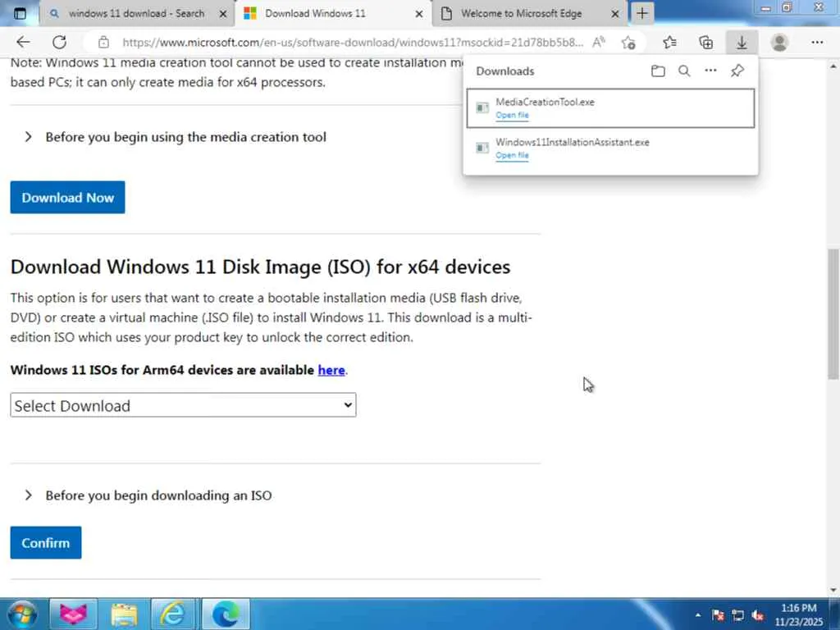Show hidden tray icons arrow

click(x=697, y=615)
